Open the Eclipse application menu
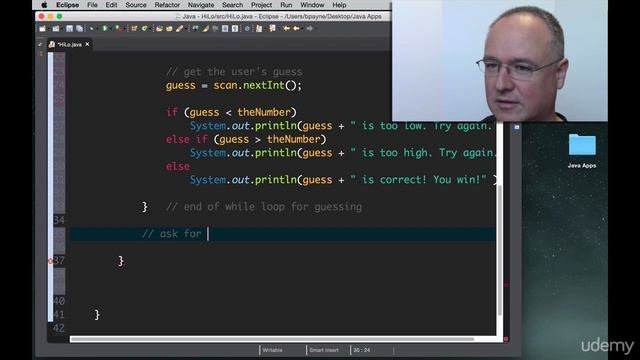The height and width of the screenshot is (360, 640). [68, 5]
